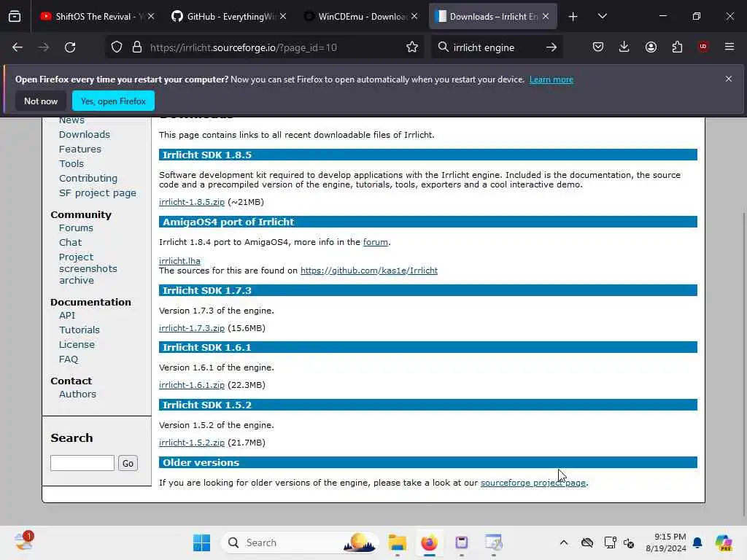
Task: Click the Firefox taskbar icon
Action: tap(429, 542)
